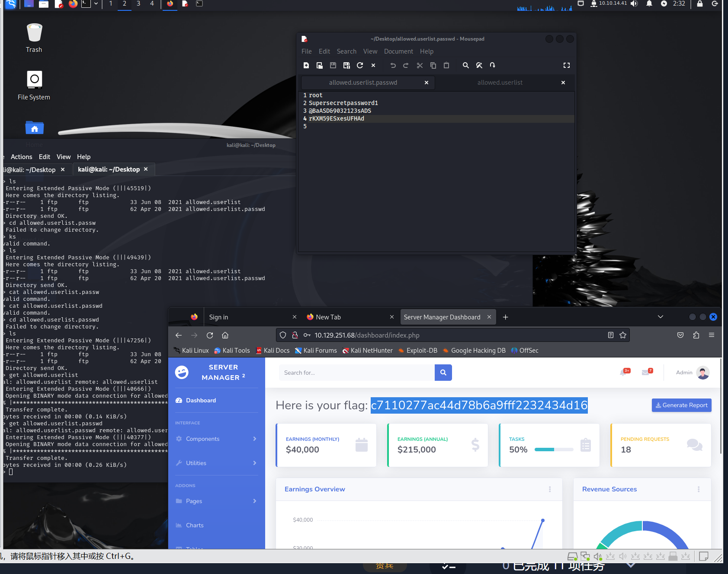This screenshot has width=728, height=574.
Task: Open the Trash desktop icon
Action: 34,38
